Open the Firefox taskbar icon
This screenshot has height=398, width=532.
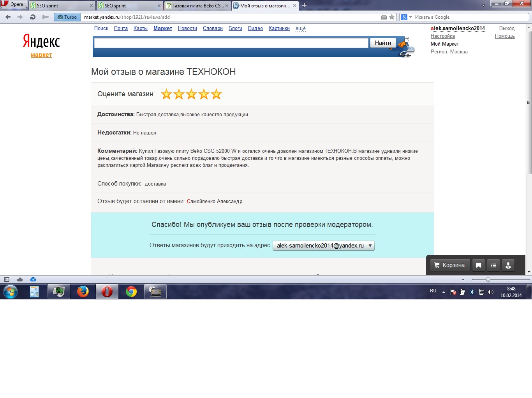point(83,292)
